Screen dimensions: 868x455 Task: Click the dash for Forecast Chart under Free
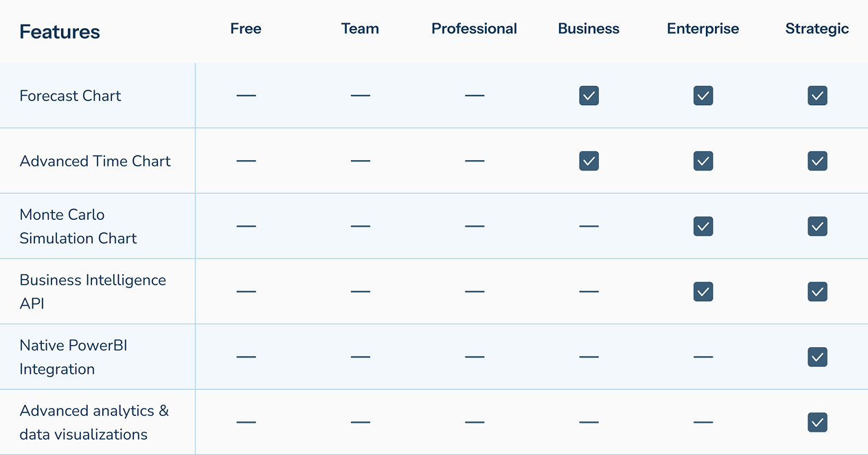click(x=246, y=96)
